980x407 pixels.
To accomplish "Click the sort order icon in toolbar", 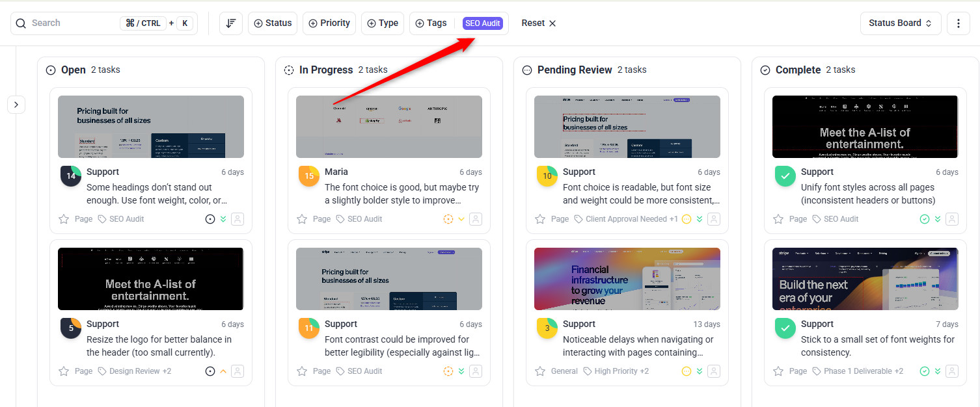I will 230,23.
